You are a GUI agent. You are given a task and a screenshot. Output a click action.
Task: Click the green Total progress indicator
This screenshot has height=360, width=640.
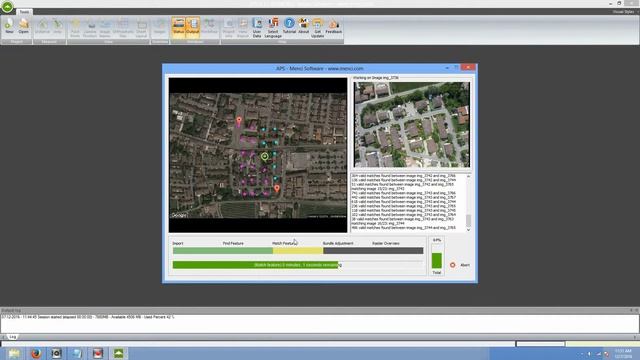pos(437,260)
